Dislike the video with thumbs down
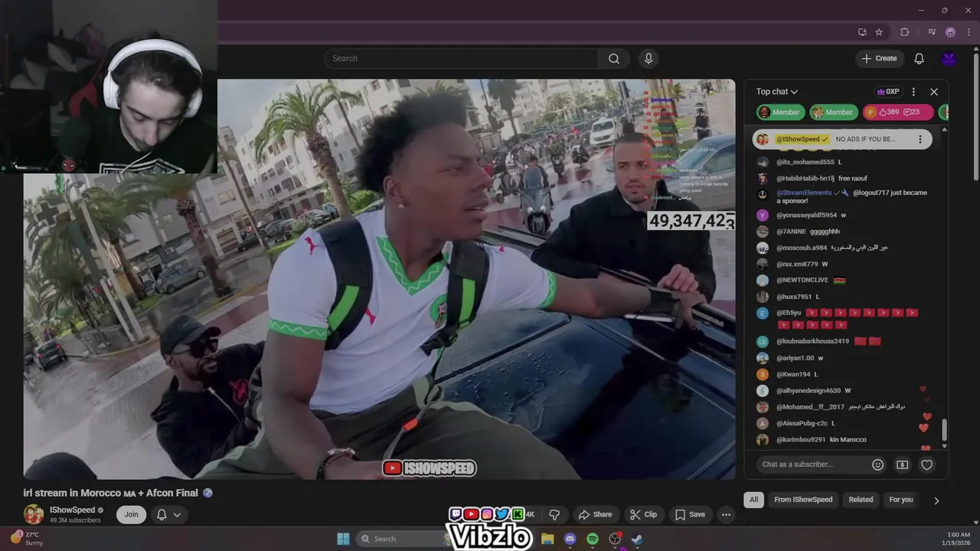The width and height of the screenshot is (980, 551). (555, 514)
